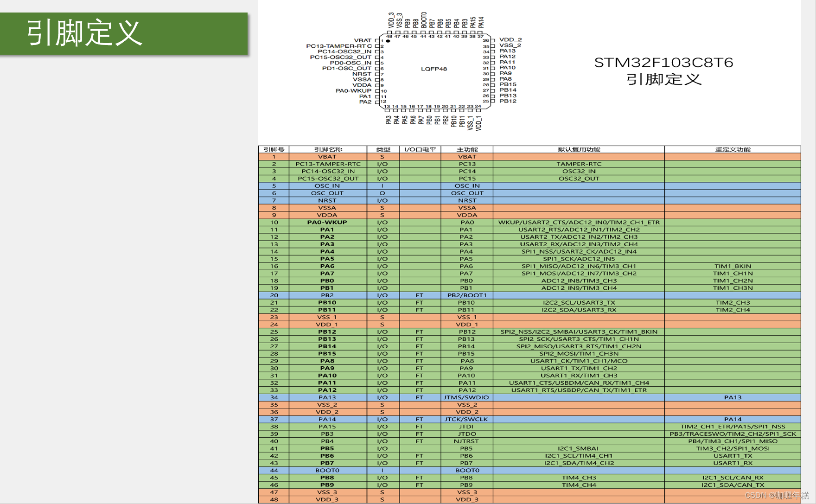
Task: Click the SPI2_NSS/I2C2_SMBAI/USART3_CK/TIM1_BKIN cell
Action: pyautogui.click(x=579, y=332)
